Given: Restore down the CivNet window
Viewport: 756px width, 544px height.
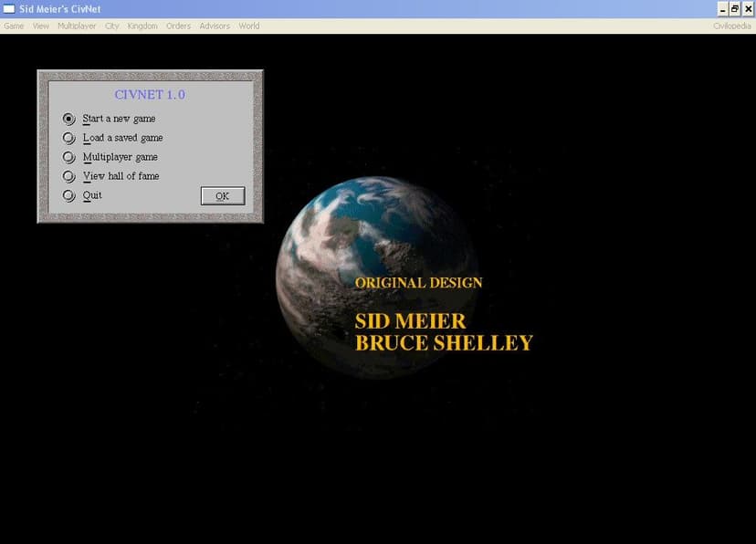Looking at the screenshot, I should [735, 9].
